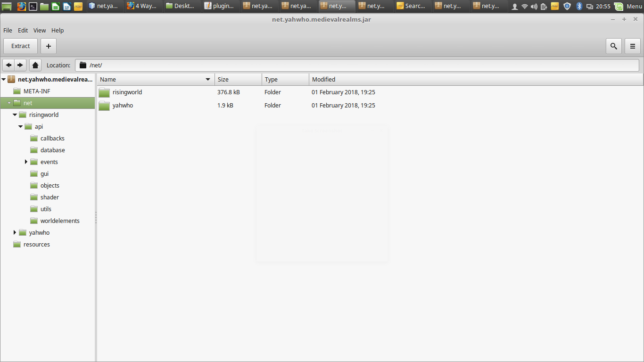This screenshot has width=644, height=362.
Task: Click the home location icon
Action: [x=35, y=65]
